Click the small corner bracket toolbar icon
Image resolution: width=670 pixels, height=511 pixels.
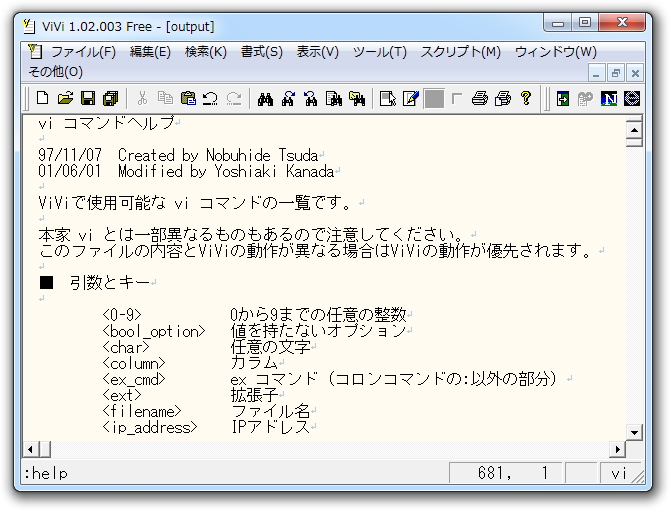pyautogui.click(x=457, y=99)
